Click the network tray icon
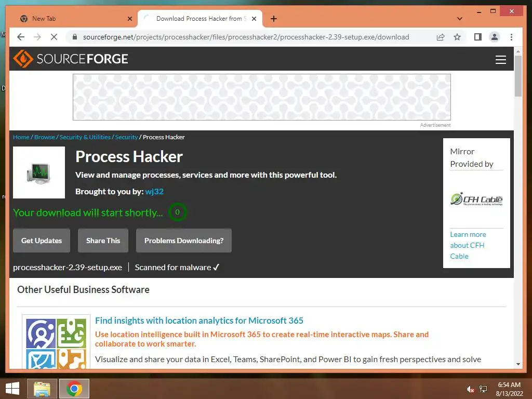The image size is (532, 399). coord(483,389)
